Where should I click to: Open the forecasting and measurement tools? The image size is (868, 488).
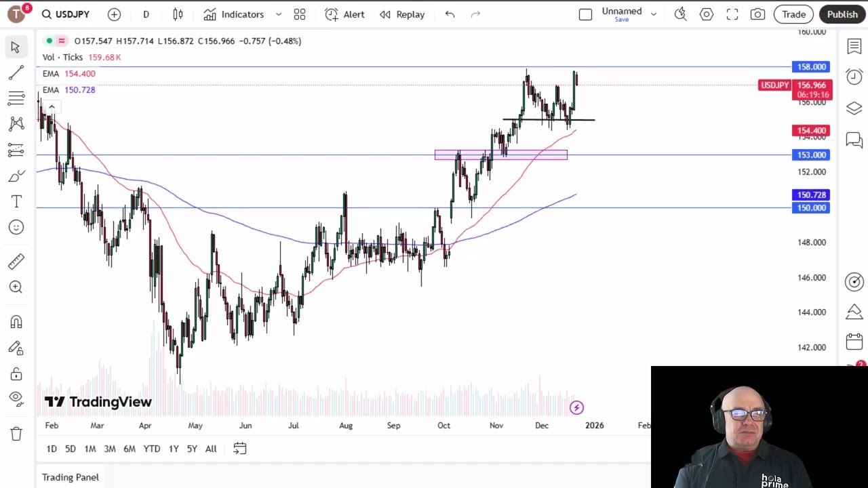tap(16, 150)
